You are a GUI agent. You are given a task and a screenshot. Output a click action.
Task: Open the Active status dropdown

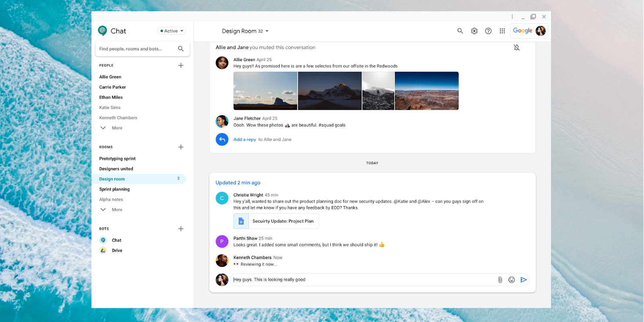click(172, 31)
